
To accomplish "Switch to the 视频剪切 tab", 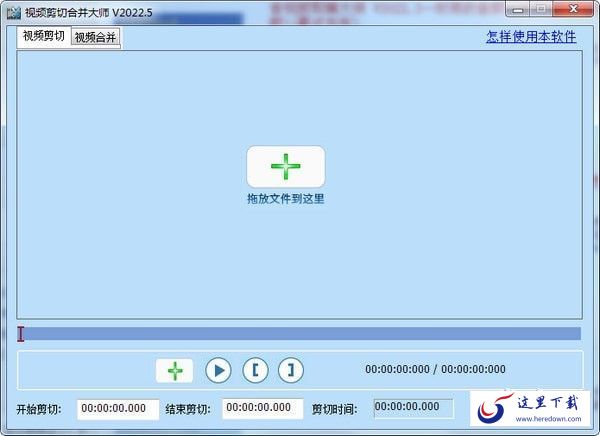I will 43,36.
